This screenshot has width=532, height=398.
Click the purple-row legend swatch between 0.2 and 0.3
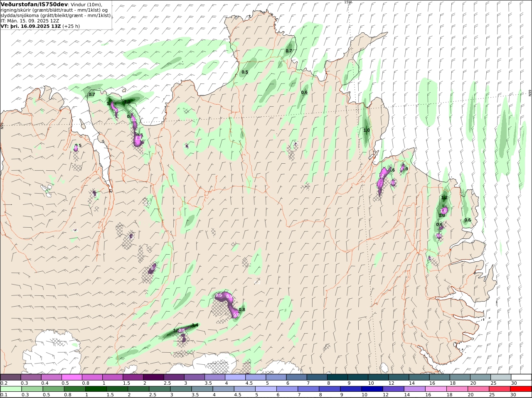point(10,377)
